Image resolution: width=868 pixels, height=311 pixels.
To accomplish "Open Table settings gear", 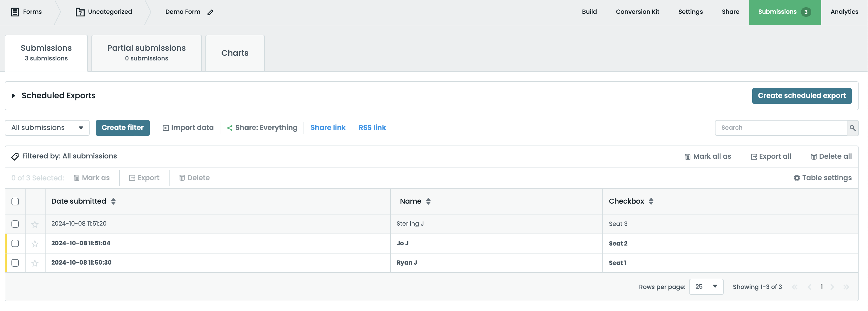I will point(797,178).
